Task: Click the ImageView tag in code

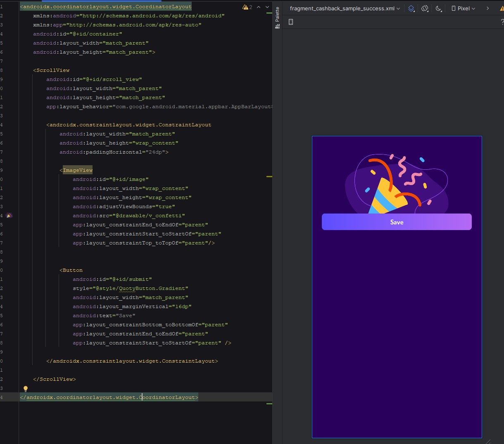Action: [x=77, y=170]
